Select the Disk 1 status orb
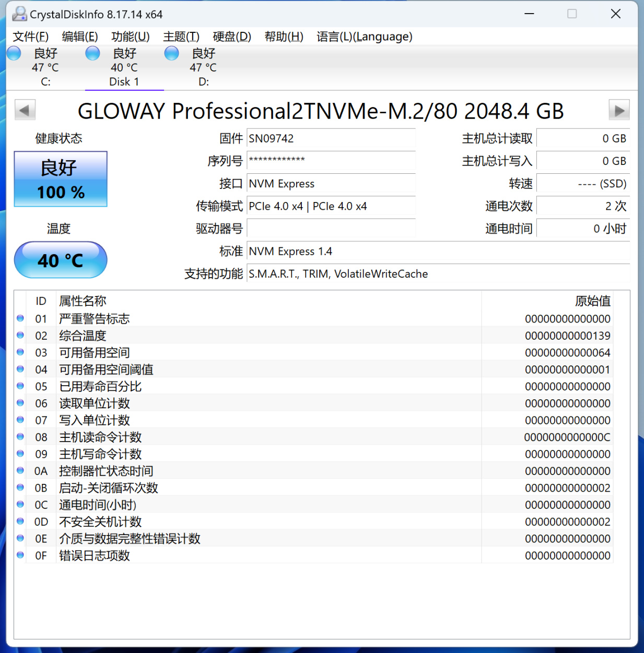 (92, 53)
